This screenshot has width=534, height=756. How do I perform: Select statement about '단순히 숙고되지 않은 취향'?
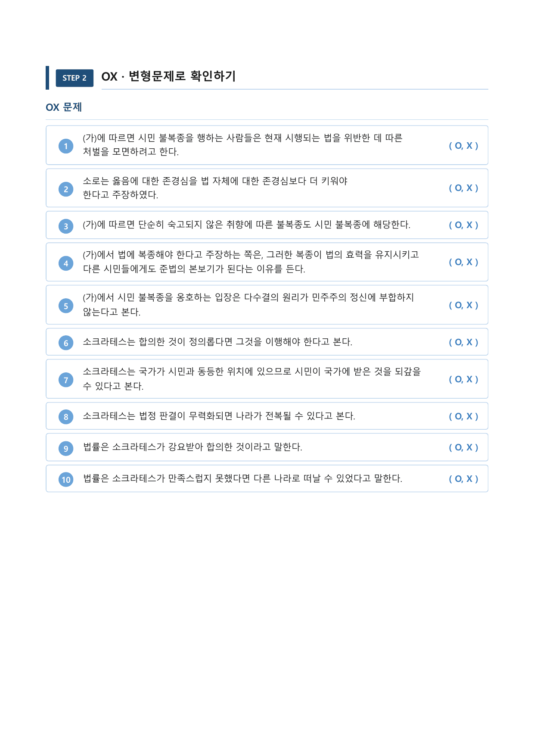tap(246, 225)
